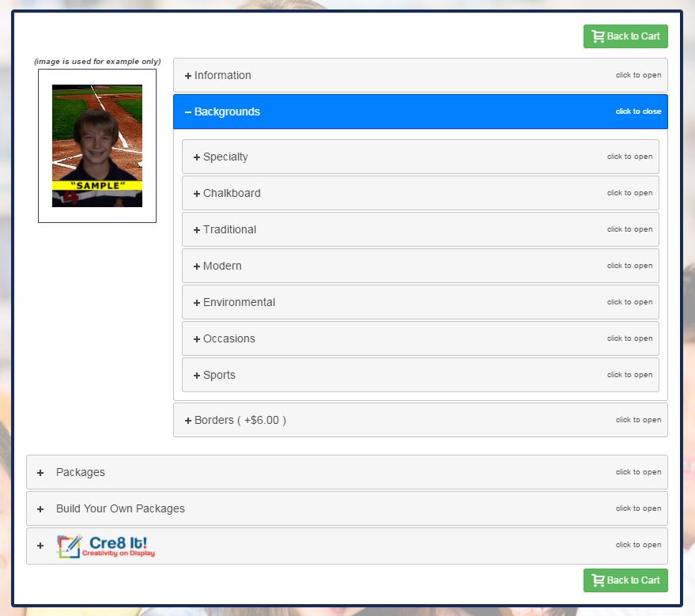The height and width of the screenshot is (616, 695).
Task: Click the plus icon beside Build Your Own Packages
Action: (40, 509)
